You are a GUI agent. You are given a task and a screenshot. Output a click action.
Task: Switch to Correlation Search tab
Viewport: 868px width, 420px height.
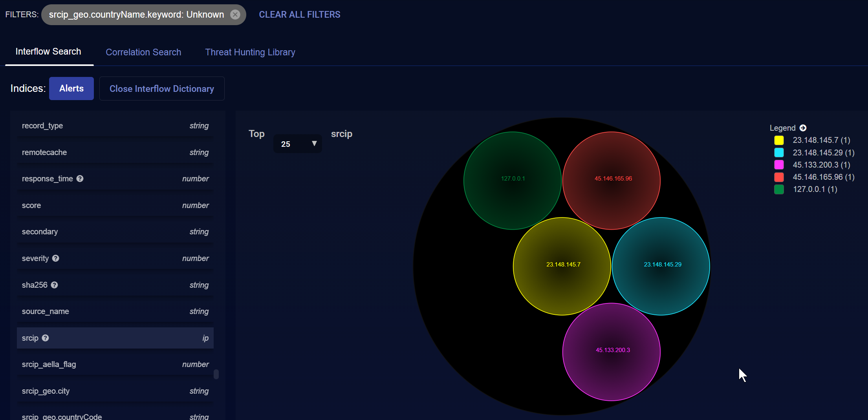pyautogui.click(x=143, y=52)
